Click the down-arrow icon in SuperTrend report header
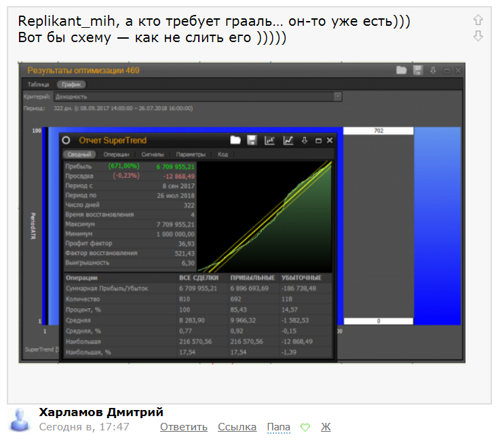 pyautogui.click(x=304, y=141)
